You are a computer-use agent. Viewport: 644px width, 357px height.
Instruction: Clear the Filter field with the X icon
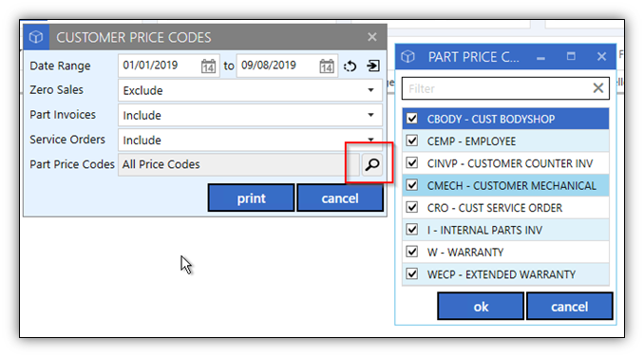[598, 87]
